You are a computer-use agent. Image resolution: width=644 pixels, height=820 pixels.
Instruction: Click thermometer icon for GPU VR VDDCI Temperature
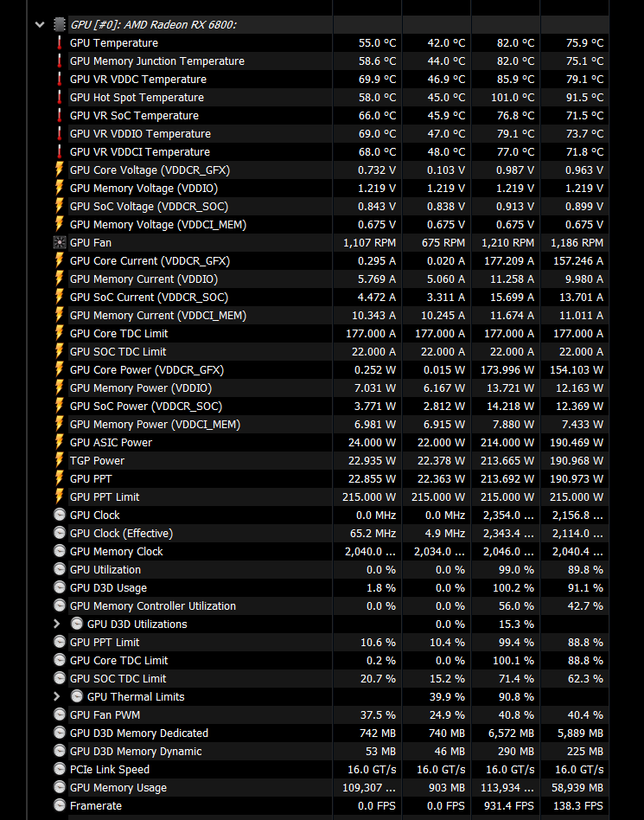pyautogui.click(x=60, y=151)
